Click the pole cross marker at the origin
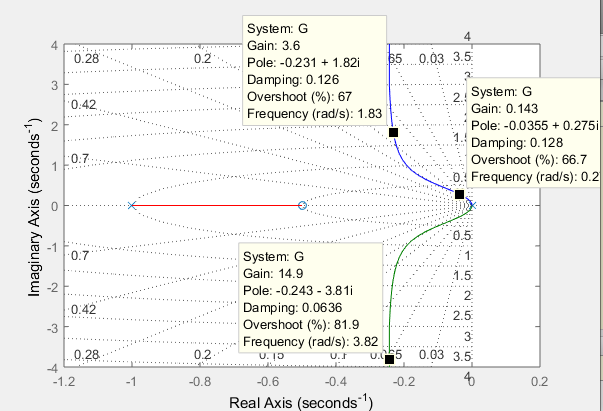The height and width of the screenshot is (411, 603). pyautogui.click(x=472, y=206)
